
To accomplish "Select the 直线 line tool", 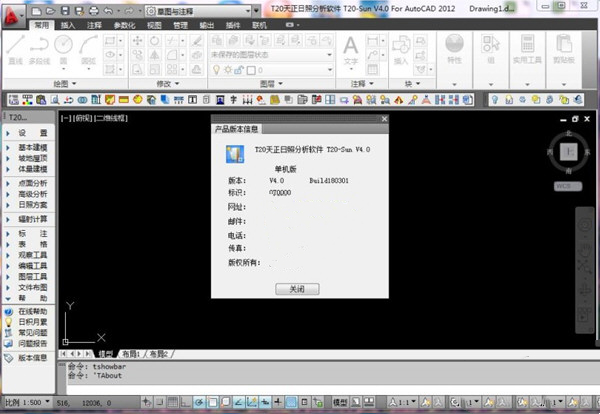I will pyautogui.click(x=16, y=50).
